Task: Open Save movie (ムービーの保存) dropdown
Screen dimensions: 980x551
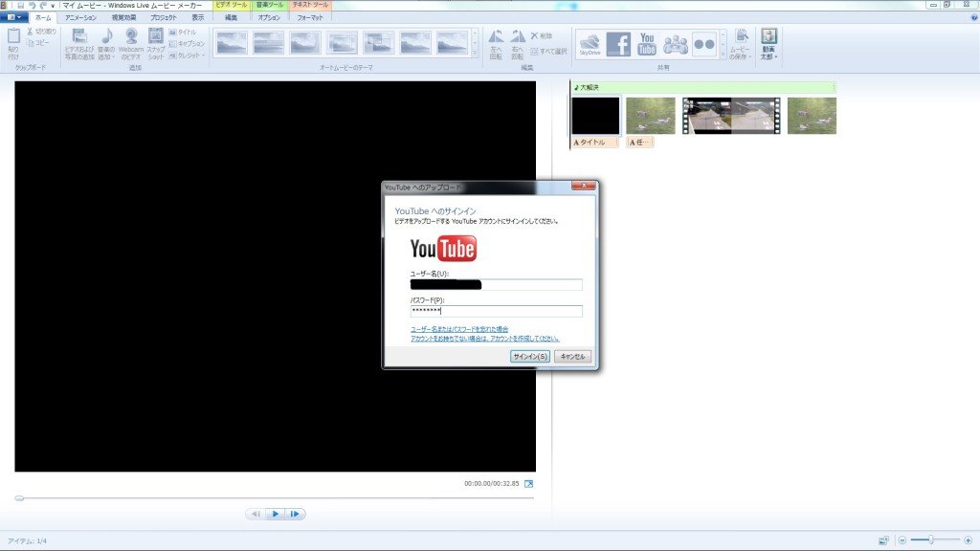Action: [x=742, y=44]
